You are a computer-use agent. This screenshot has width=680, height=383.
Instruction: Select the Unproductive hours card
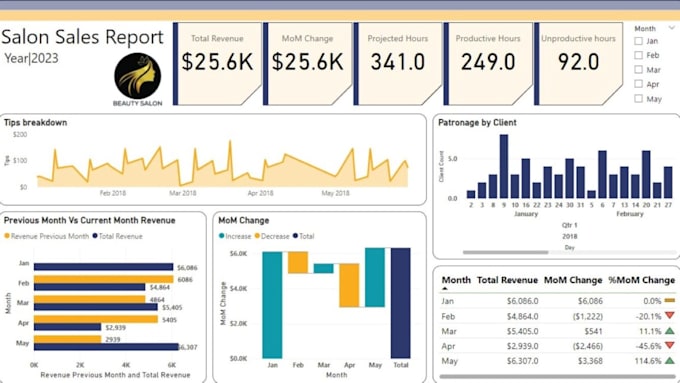[x=579, y=64]
